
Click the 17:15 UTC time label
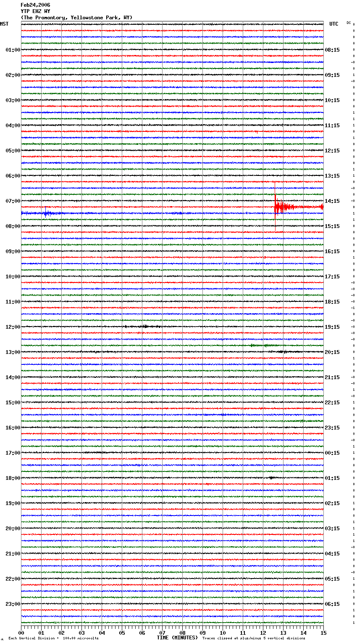coord(332,277)
